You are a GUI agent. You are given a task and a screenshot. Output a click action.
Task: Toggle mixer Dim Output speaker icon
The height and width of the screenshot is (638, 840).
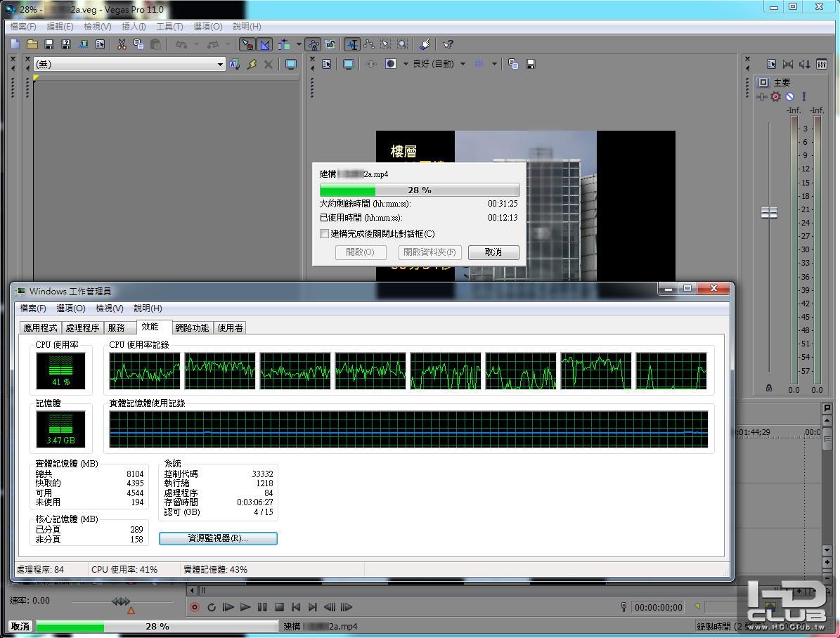[x=805, y=64]
